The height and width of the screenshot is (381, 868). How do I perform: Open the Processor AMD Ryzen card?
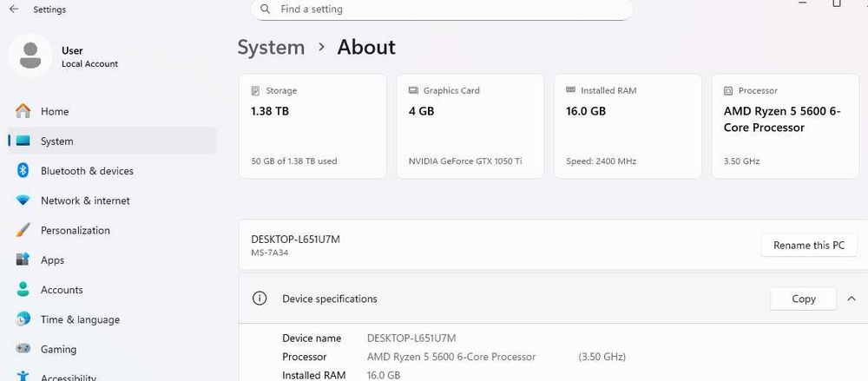pos(786,126)
